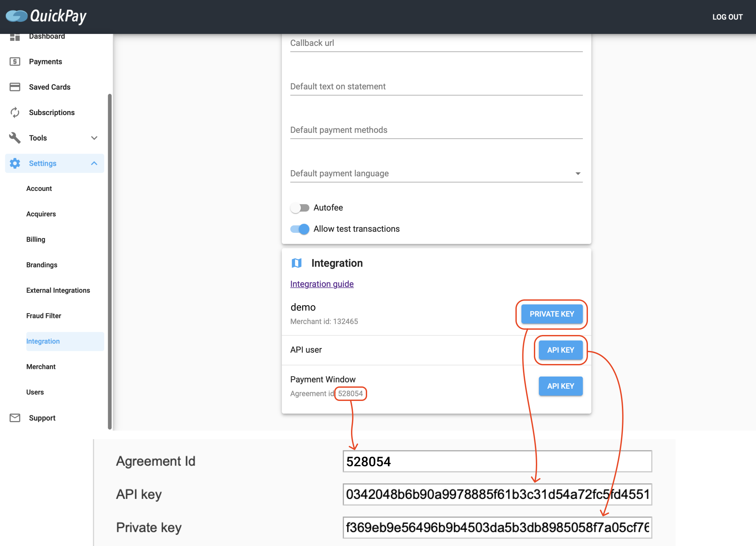Select External Integrations under Settings

click(x=58, y=290)
